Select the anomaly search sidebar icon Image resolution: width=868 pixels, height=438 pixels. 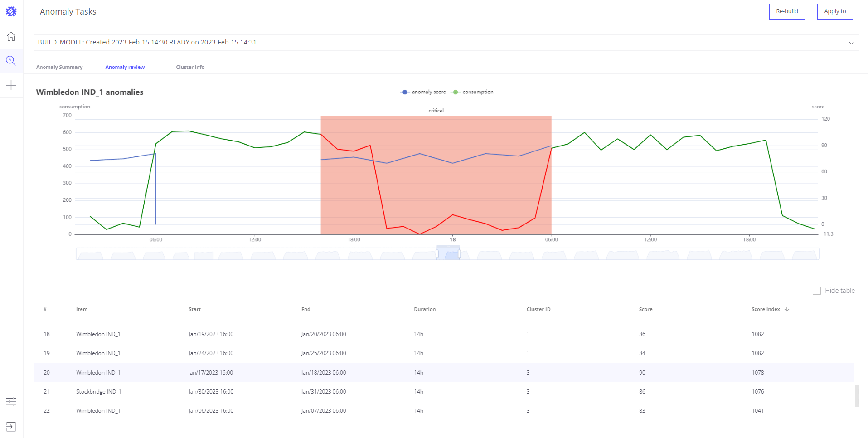11,60
